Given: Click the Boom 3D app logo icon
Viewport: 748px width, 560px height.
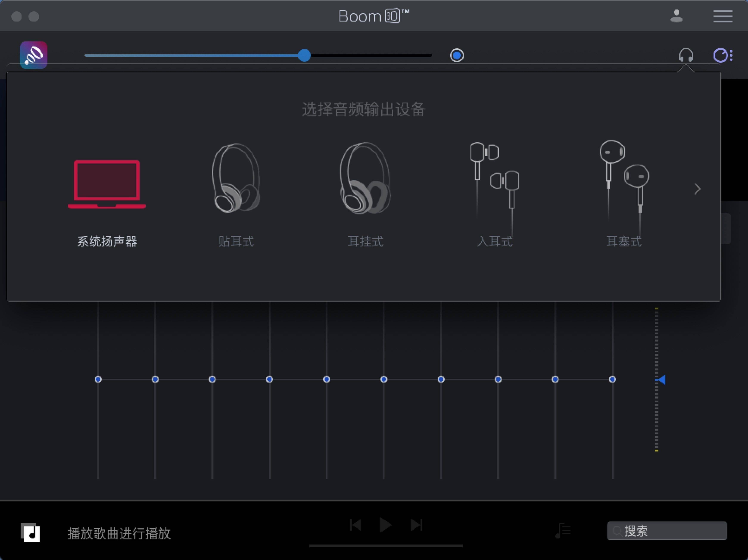Looking at the screenshot, I should (33, 55).
